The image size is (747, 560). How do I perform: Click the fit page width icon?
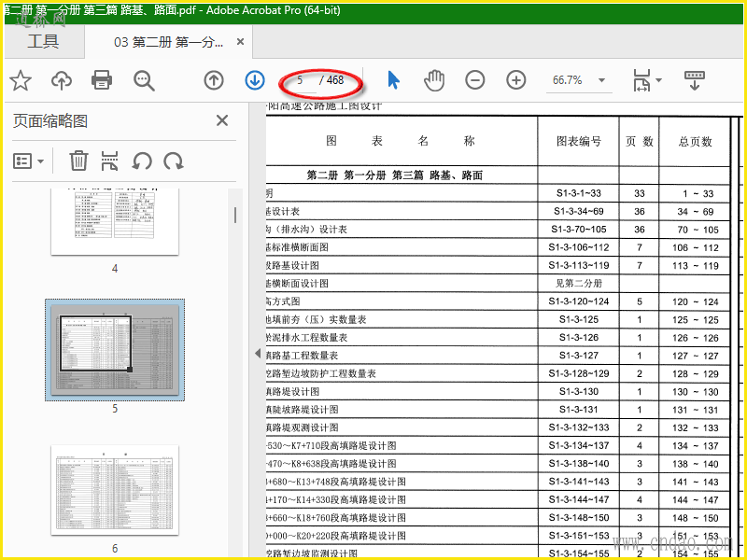coord(641,80)
